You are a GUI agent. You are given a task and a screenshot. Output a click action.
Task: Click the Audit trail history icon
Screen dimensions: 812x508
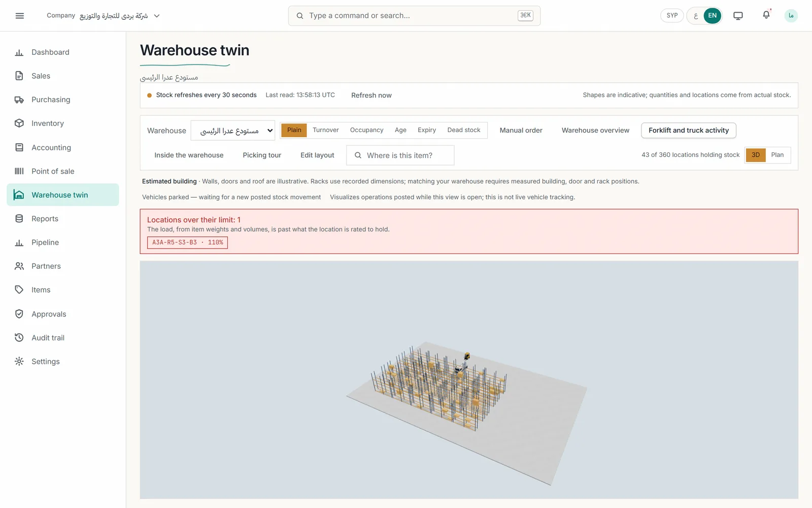click(19, 338)
